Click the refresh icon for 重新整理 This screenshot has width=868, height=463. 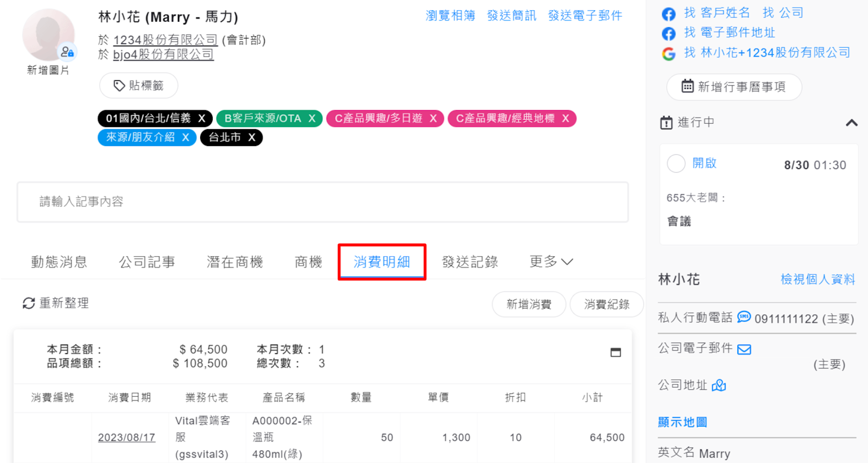[x=29, y=303]
